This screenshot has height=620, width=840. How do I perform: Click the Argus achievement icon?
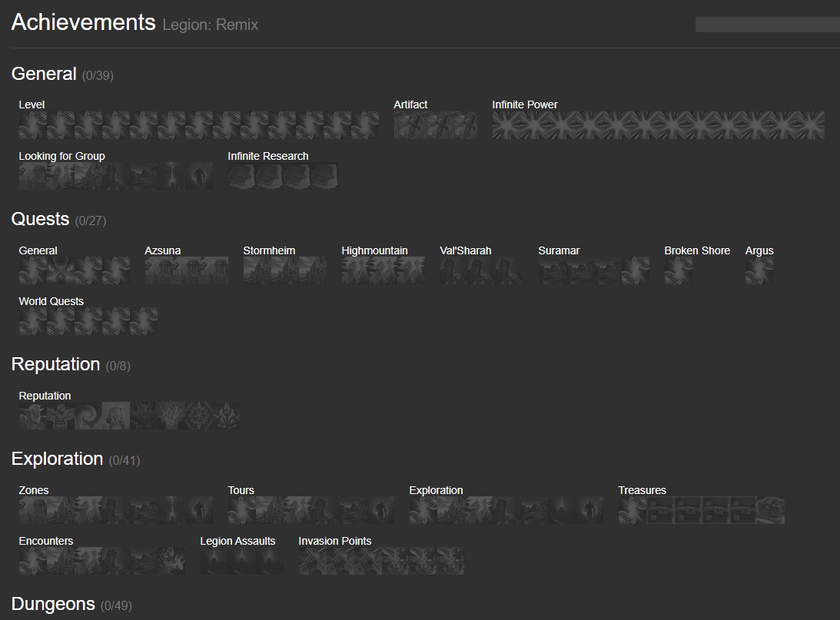coord(759,270)
